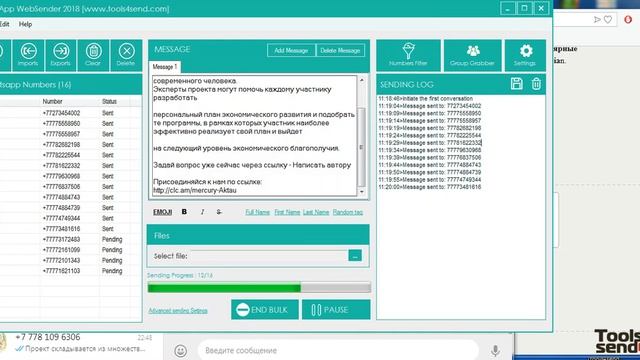Select number +77782882198 row

coord(70,144)
